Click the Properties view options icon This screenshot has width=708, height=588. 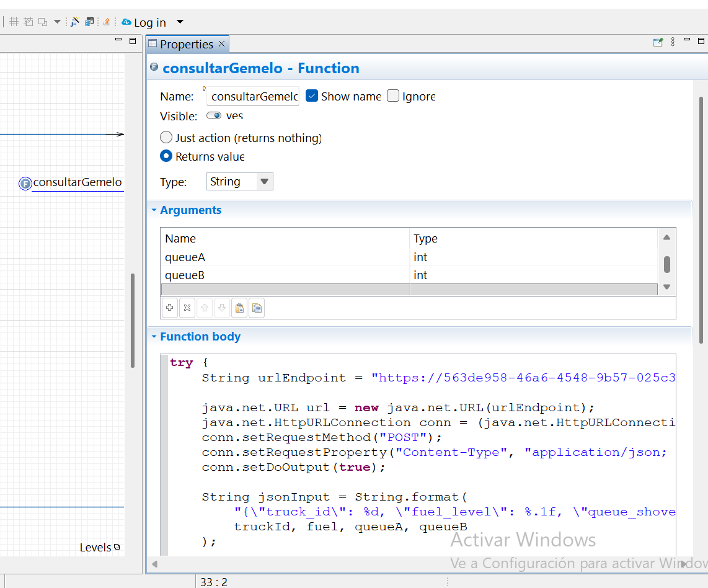(x=673, y=42)
